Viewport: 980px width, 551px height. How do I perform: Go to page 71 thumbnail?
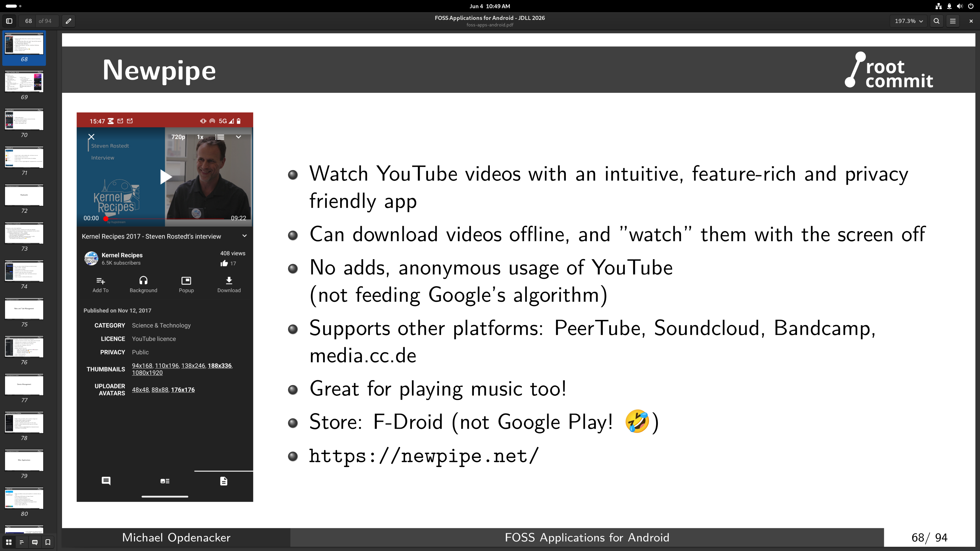[x=24, y=157]
